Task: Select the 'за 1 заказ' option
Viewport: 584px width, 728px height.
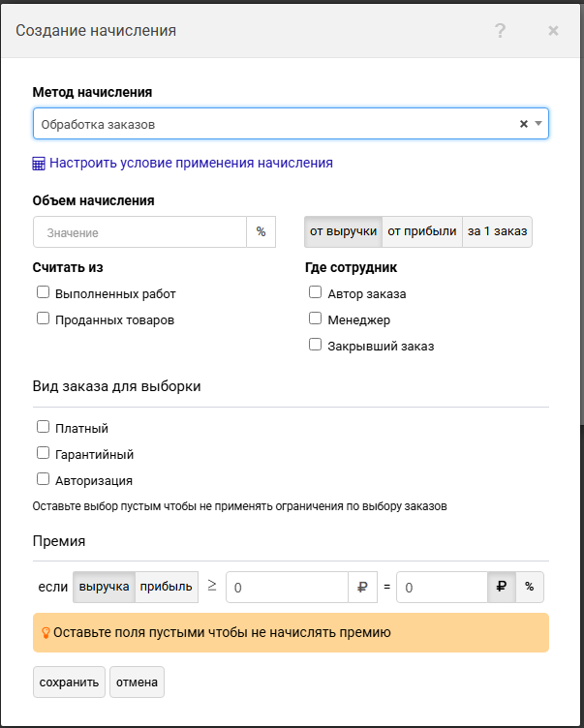Action: pos(497,231)
